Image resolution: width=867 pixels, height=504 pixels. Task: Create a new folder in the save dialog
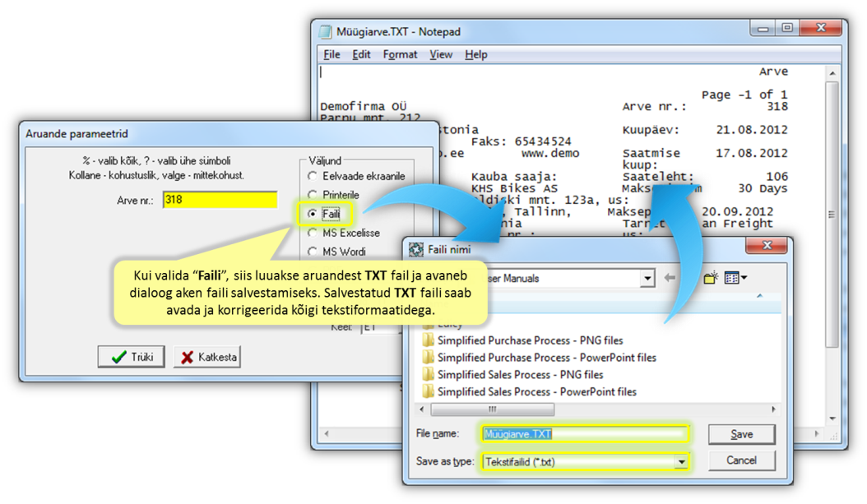[711, 277]
